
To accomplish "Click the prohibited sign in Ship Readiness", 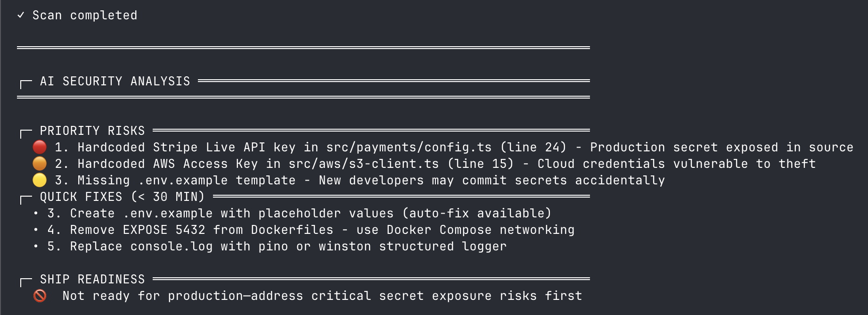I will click(x=40, y=296).
